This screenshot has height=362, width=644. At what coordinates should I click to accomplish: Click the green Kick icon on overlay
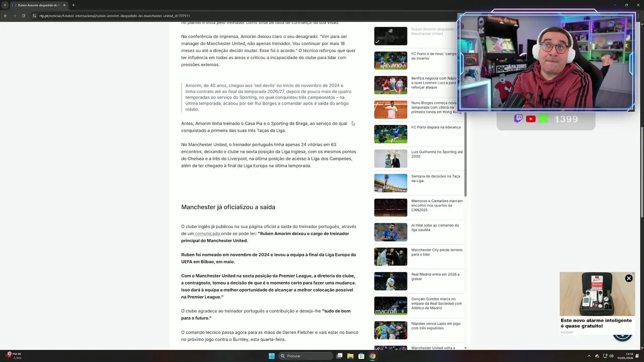[x=543, y=119]
